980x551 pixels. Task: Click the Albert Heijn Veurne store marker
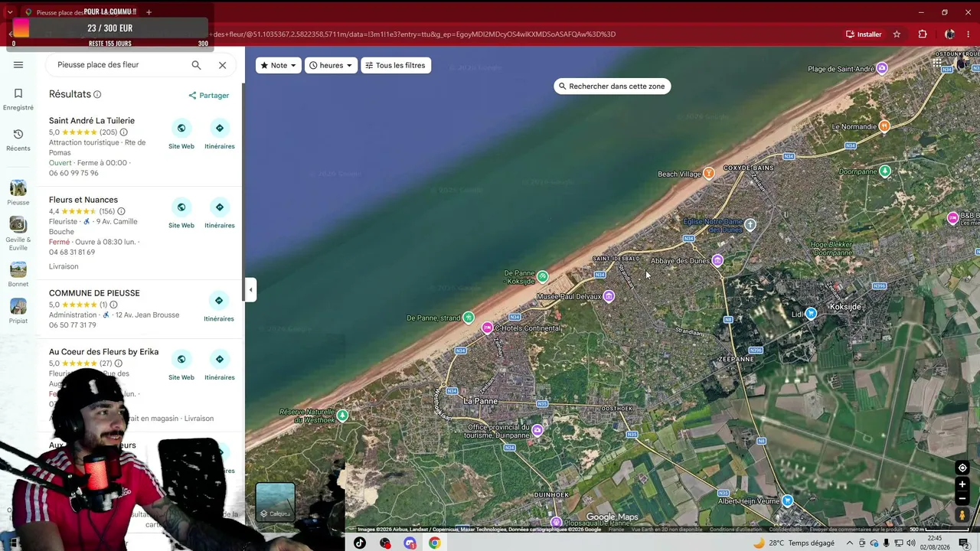coord(787,500)
